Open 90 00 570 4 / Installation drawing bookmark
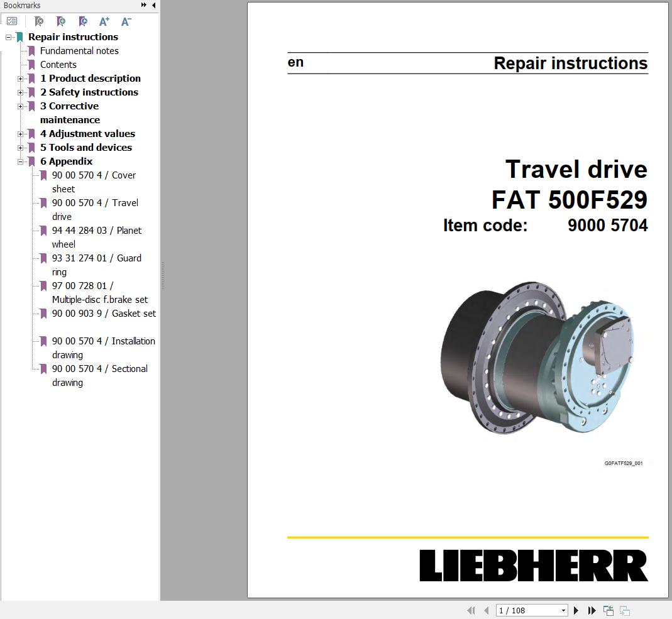Viewport: 672px width, 619px height. pyautogui.click(x=104, y=348)
